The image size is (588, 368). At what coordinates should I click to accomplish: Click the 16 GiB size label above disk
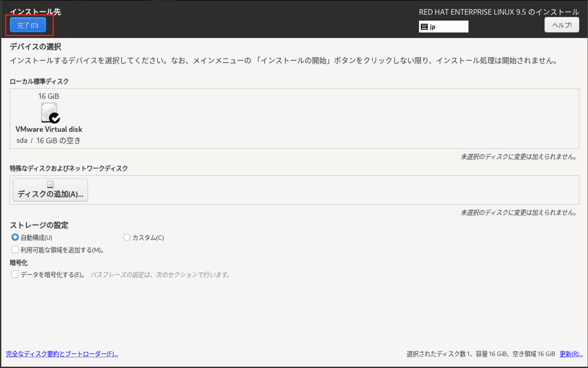pyautogui.click(x=49, y=97)
